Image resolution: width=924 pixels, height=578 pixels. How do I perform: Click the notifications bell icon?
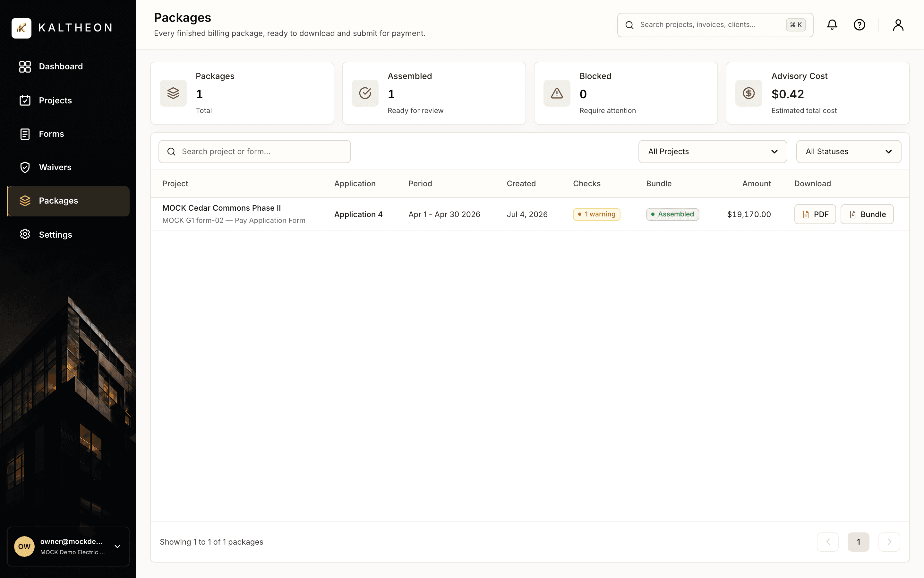click(x=832, y=25)
